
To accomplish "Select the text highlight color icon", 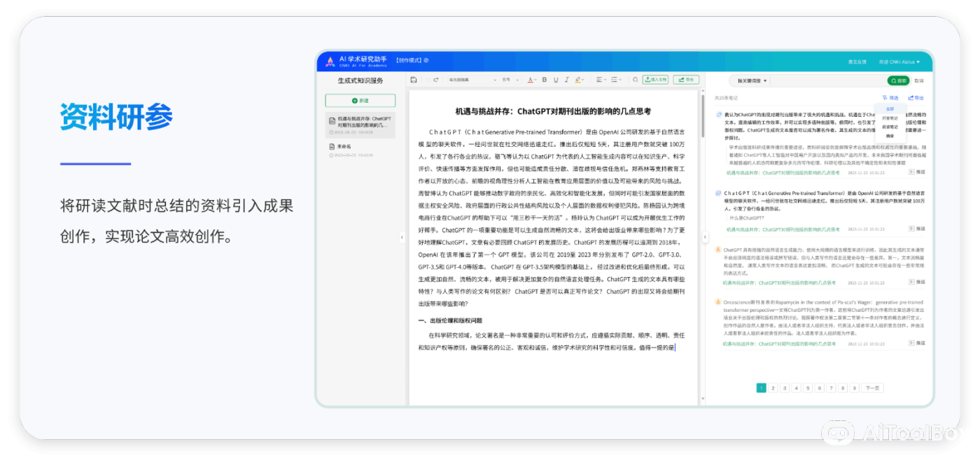I will point(578,80).
